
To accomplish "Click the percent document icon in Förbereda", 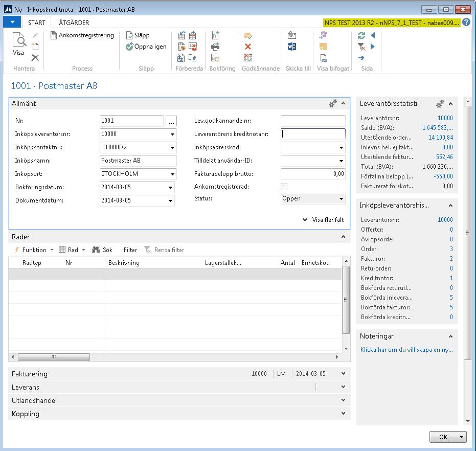I will pos(182,47).
